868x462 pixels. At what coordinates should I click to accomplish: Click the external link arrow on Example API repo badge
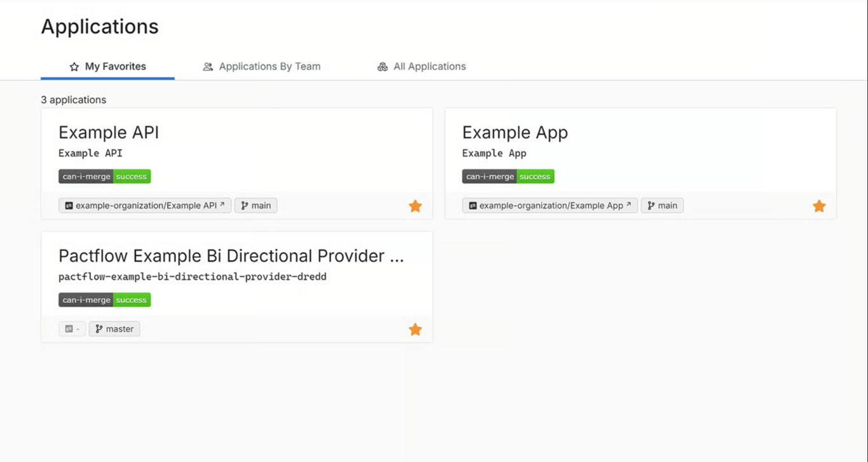[221, 203]
